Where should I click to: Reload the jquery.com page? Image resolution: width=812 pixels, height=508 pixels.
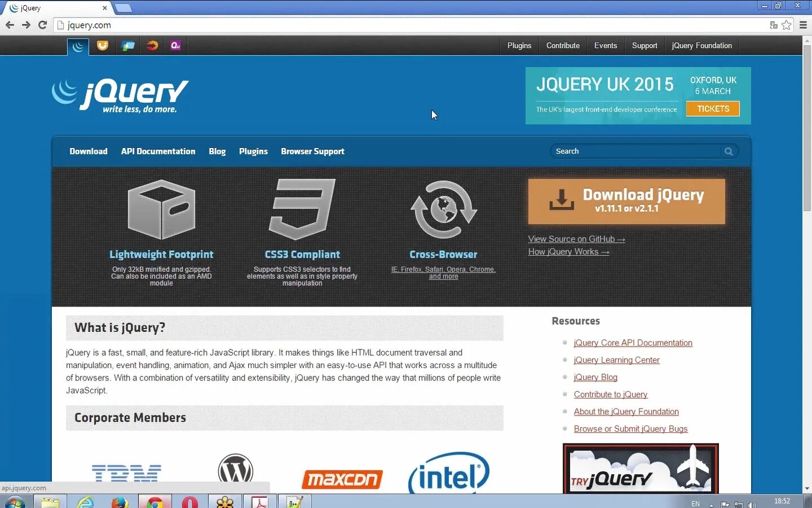pos(42,25)
